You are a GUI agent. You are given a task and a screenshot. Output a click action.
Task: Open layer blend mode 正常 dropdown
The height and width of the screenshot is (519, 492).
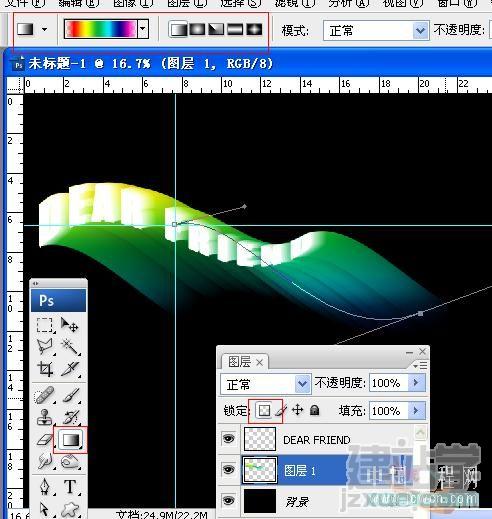(265, 384)
